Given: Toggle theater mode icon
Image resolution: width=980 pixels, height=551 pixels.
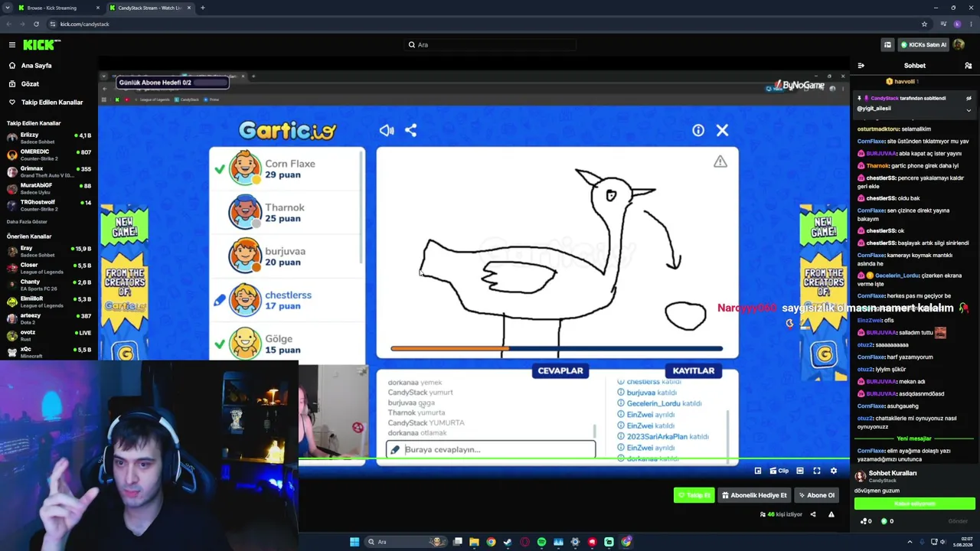Looking at the screenshot, I should click(x=800, y=471).
